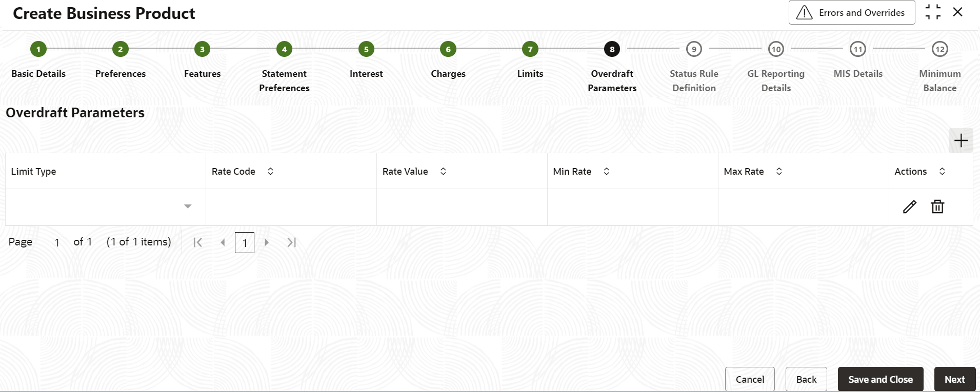Sort table by Min Rate
The width and height of the screenshot is (980, 392).
[606, 171]
